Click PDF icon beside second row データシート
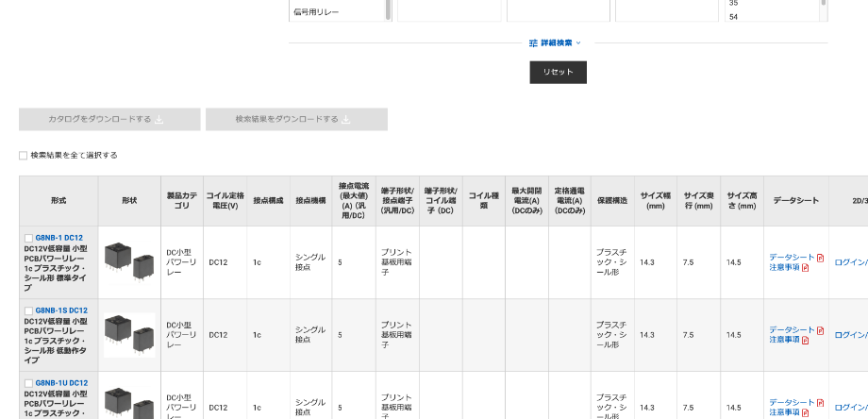Image resolution: width=868 pixels, height=419 pixels. pyautogui.click(x=820, y=330)
